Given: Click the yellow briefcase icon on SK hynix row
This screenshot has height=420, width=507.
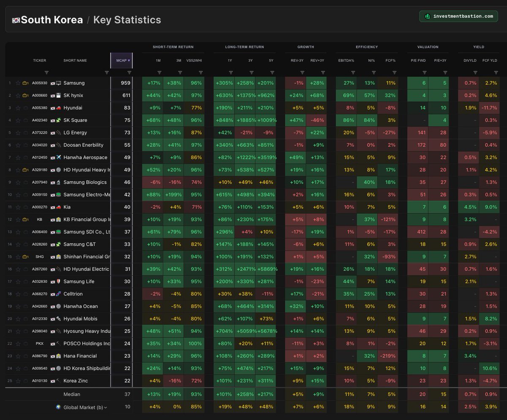Looking at the screenshot, I should (x=25, y=95).
